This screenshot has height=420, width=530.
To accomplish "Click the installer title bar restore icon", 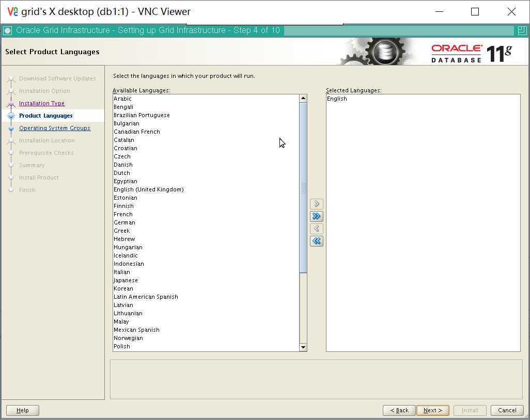I will click(522, 30).
